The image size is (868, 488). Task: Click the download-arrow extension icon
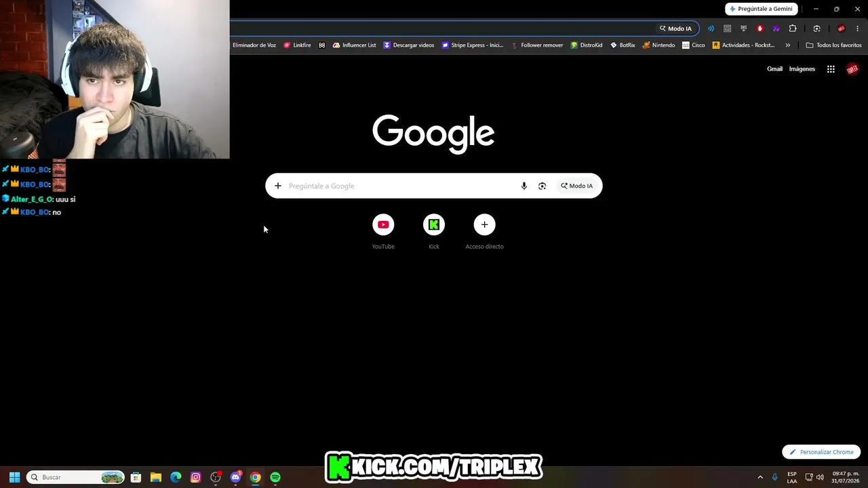[743, 28]
